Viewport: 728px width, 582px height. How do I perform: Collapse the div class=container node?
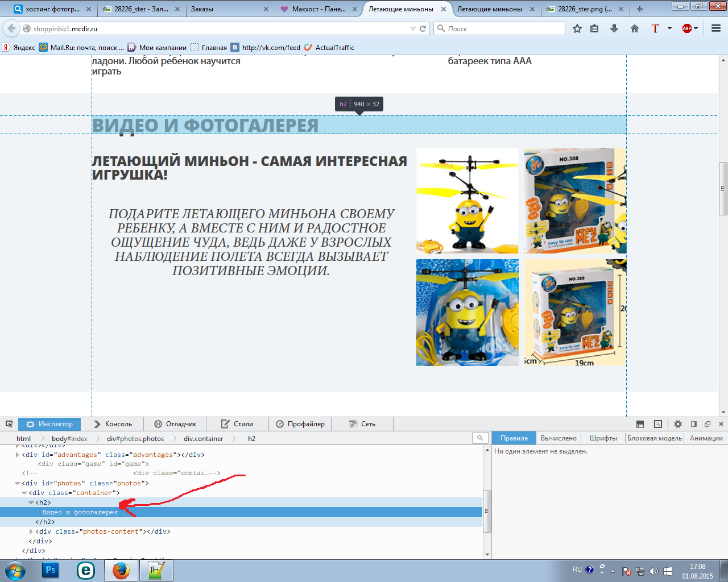(x=24, y=493)
